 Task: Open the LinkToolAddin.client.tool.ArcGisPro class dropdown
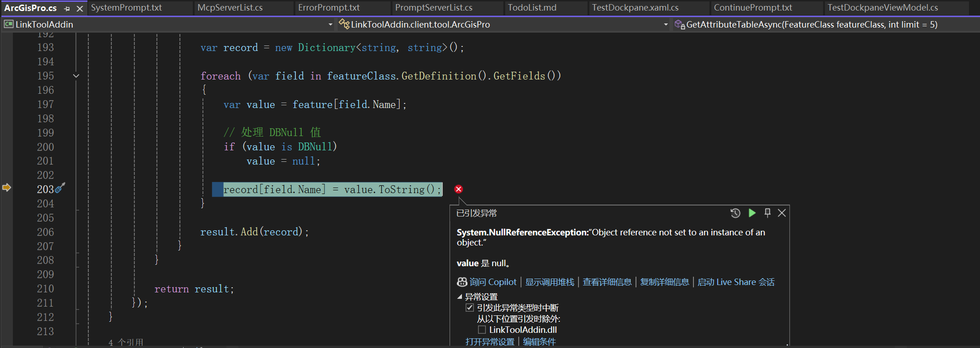[665, 24]
